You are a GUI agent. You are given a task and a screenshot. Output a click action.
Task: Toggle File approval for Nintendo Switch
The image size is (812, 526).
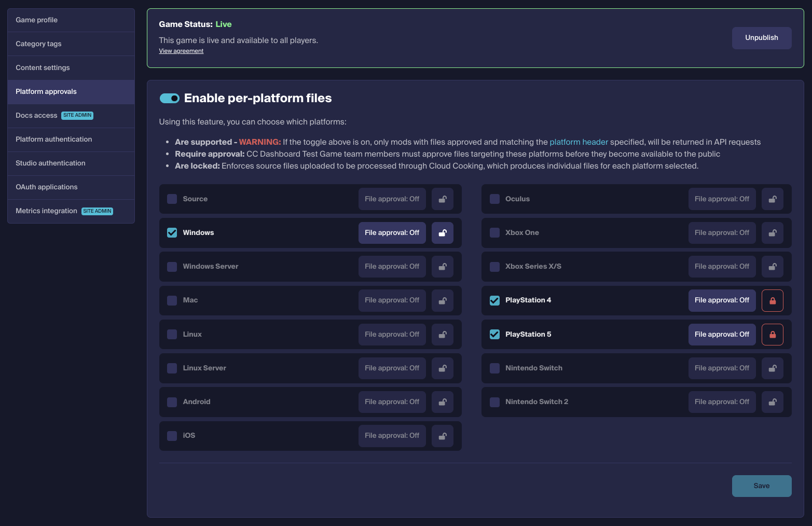722,368
